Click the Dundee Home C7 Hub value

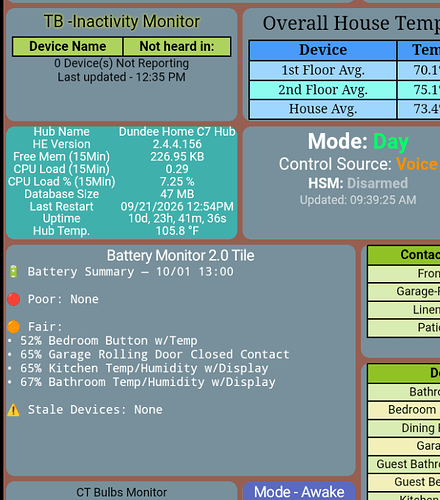177,132
